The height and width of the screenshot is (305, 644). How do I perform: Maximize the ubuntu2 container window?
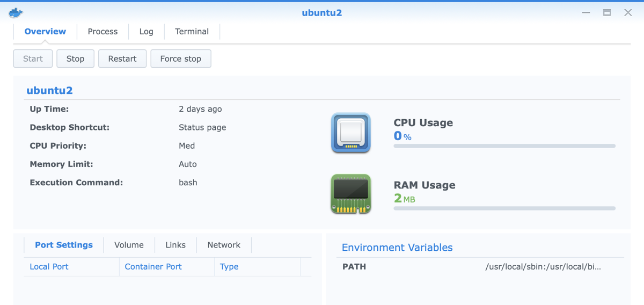(607, 12)
